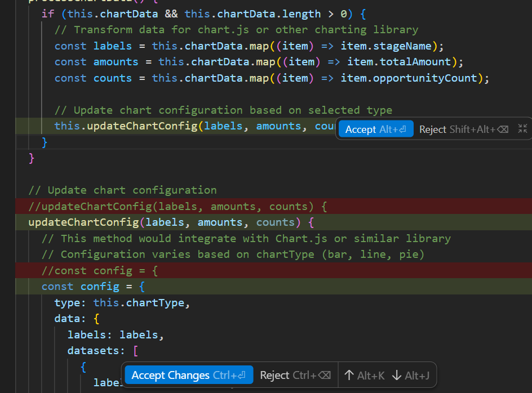This screenshot has width=532, height=393.
Task: Go to previous change with up arrow
Action: (x=364, y=376)
